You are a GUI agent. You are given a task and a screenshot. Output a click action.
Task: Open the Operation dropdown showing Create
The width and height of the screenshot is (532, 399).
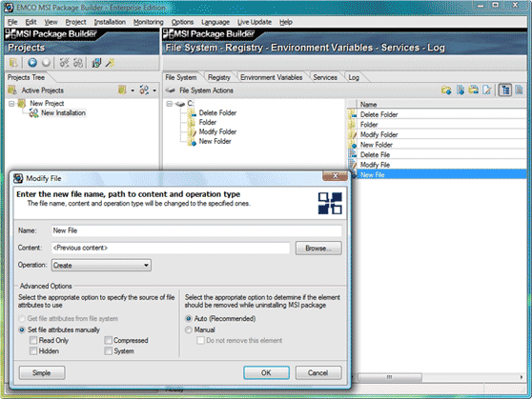[x=101, y=265]
